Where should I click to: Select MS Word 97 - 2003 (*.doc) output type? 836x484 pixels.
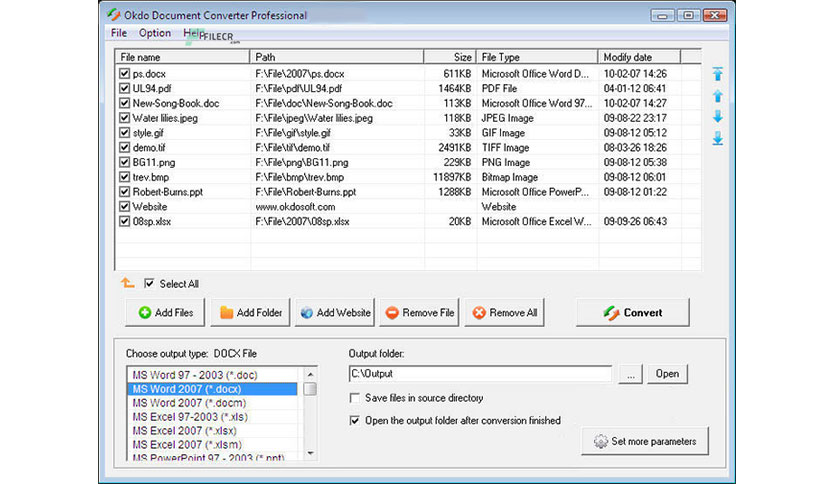(212, 375)
